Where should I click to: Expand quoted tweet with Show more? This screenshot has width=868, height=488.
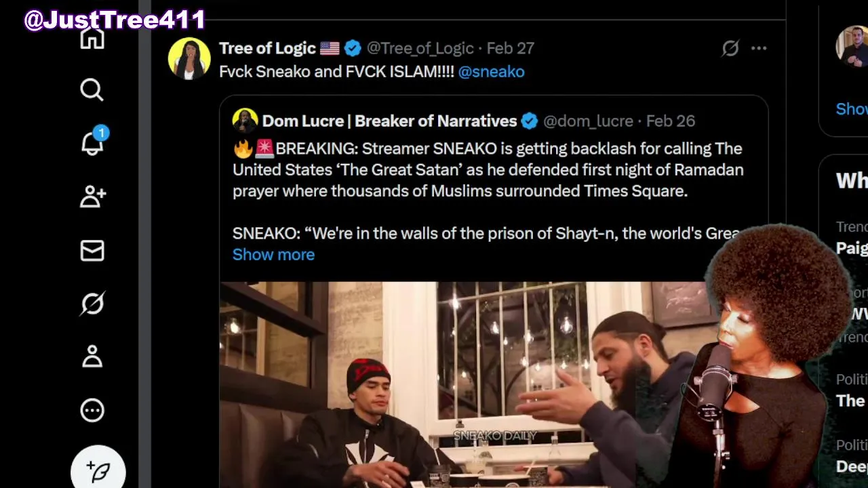(x=273, y=255)
